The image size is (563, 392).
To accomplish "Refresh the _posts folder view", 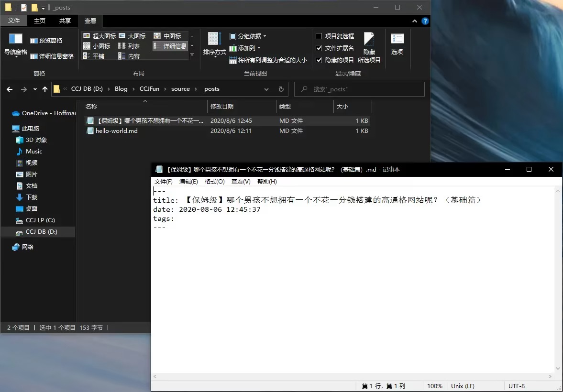I will point(282,89).
